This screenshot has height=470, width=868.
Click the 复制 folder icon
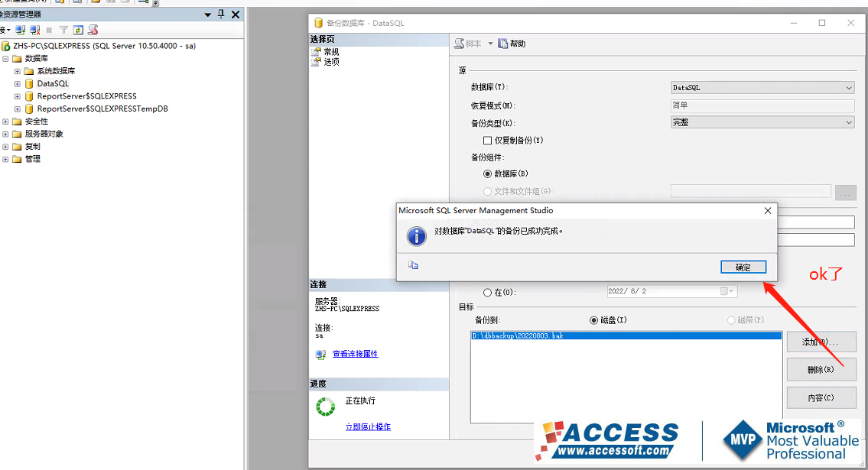17,147
